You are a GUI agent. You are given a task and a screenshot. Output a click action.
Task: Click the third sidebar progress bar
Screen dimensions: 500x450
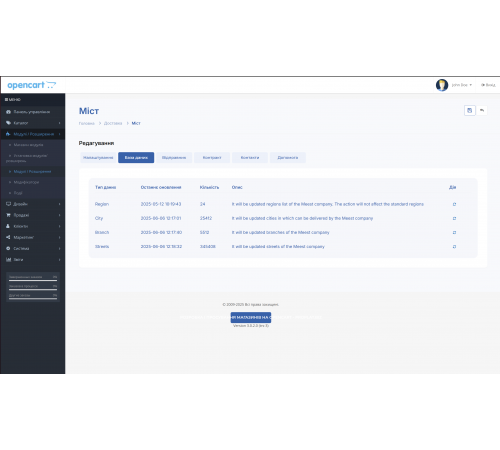point(33,299)
